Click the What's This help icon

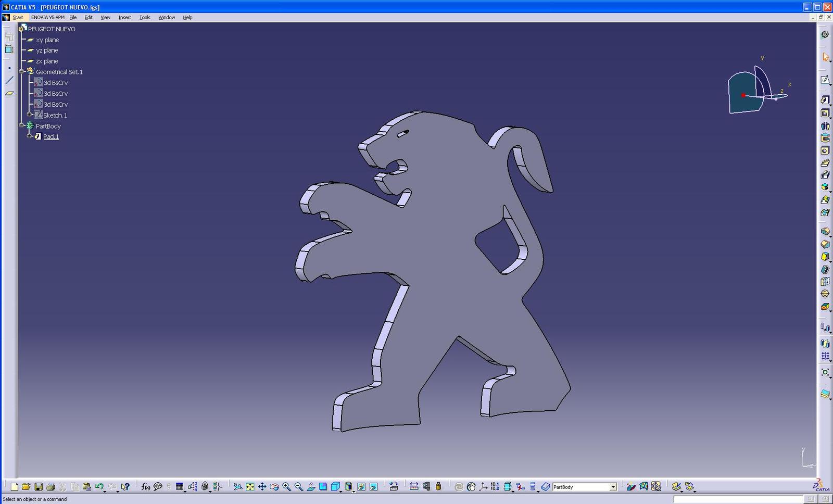pyautogui.click(x=125, y=487)
